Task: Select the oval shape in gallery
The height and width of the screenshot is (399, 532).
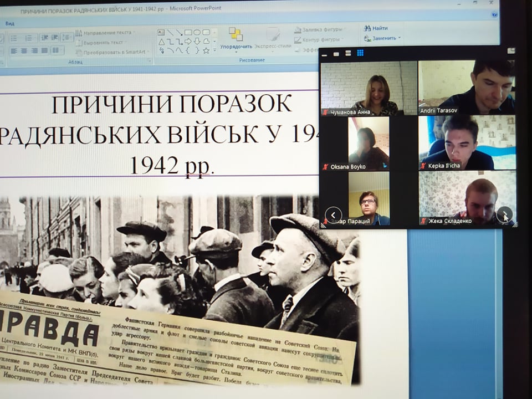Action: tap(197, 33)
